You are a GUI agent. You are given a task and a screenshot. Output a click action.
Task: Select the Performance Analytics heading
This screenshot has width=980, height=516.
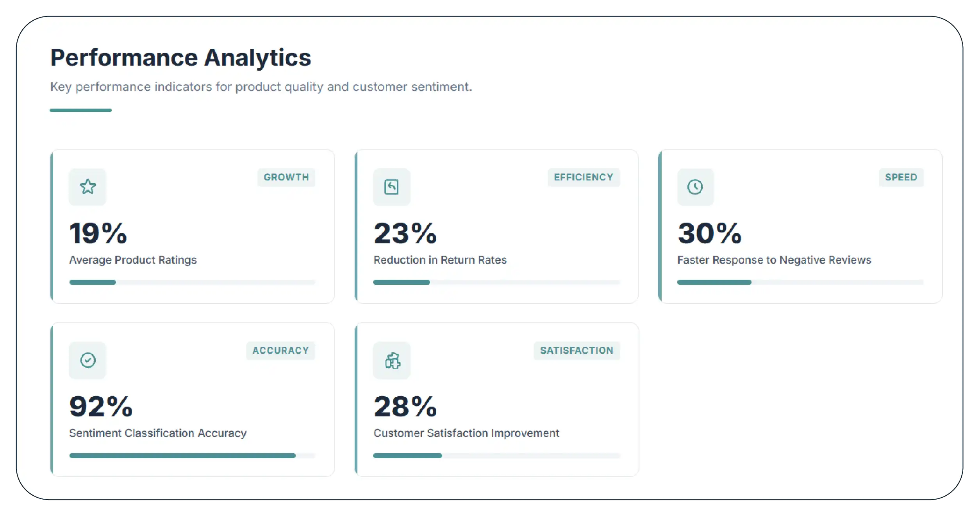pos(181,57)
